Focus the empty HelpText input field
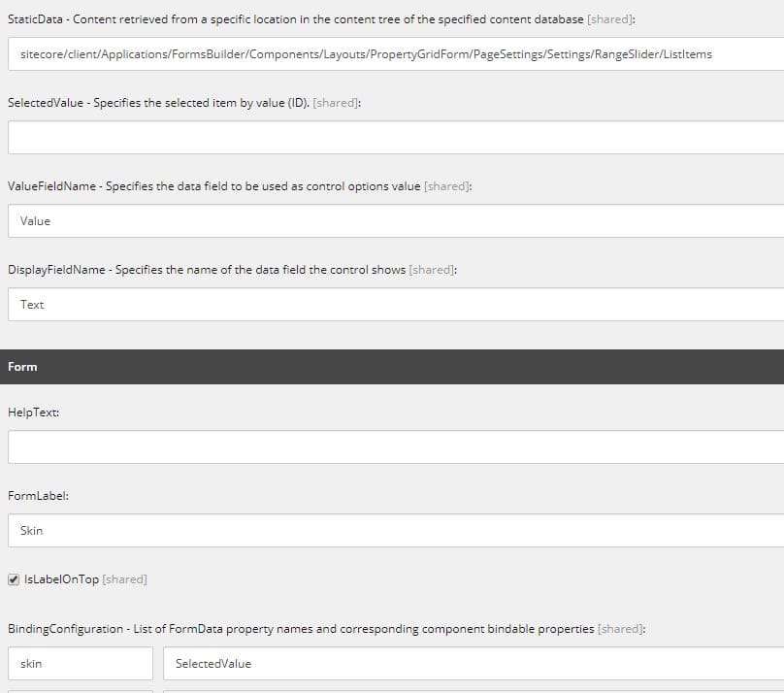Viewport: 784px width, 693px height. (x=396, y=447)
